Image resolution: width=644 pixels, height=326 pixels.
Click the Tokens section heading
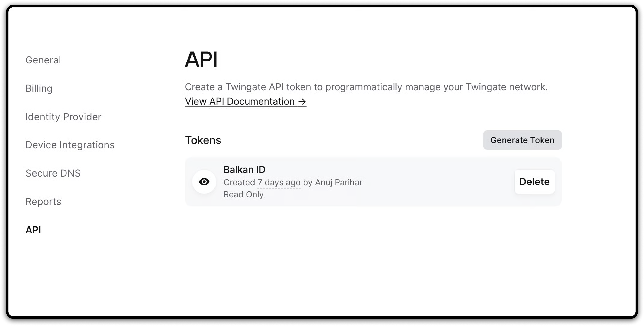203,140
